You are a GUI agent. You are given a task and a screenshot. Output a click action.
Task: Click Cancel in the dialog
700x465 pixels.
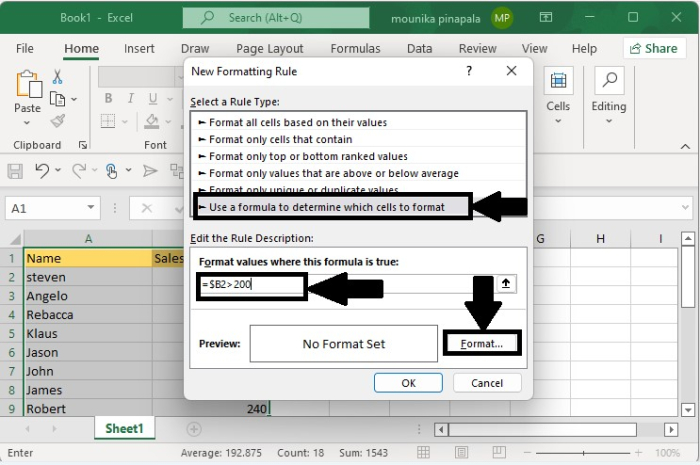point(487,383)
